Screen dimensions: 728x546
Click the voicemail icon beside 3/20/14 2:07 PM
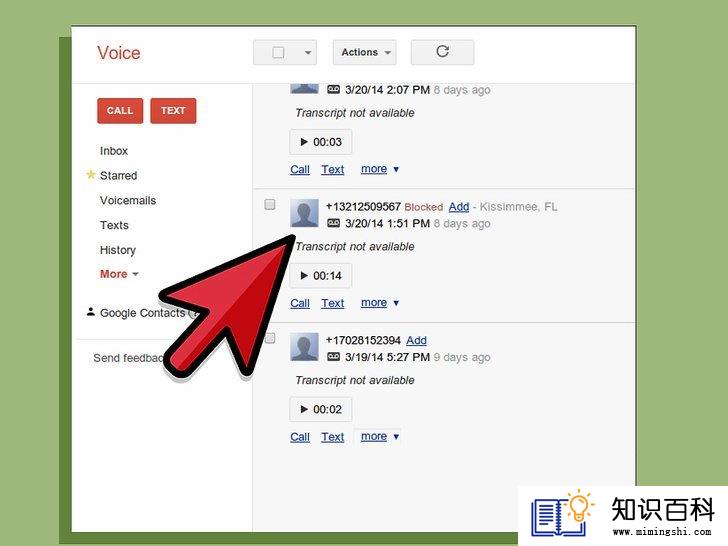tap(333, 90)
